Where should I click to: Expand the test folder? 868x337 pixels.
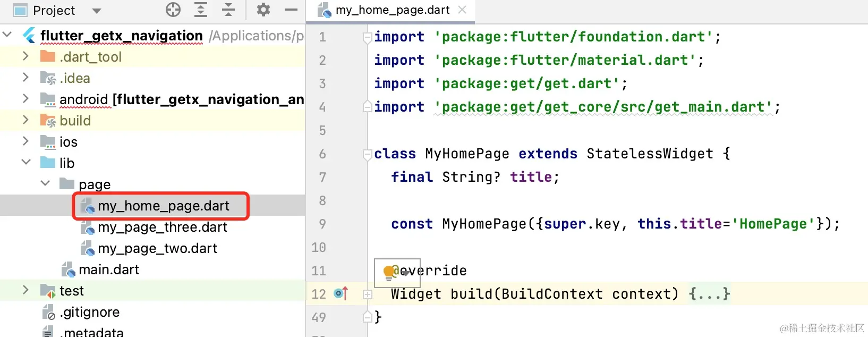(25, 290)
